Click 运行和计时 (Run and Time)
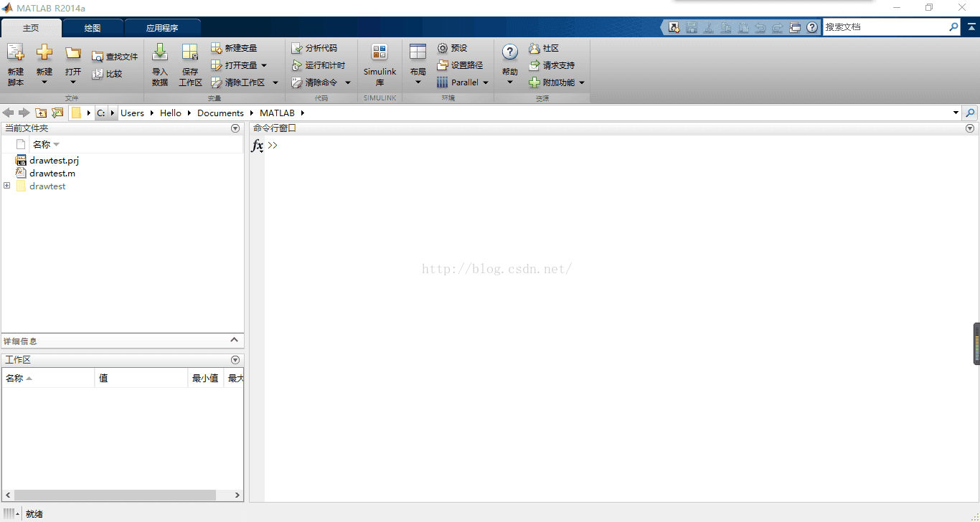The image size is (980, 522). click(x=319, y=65)
